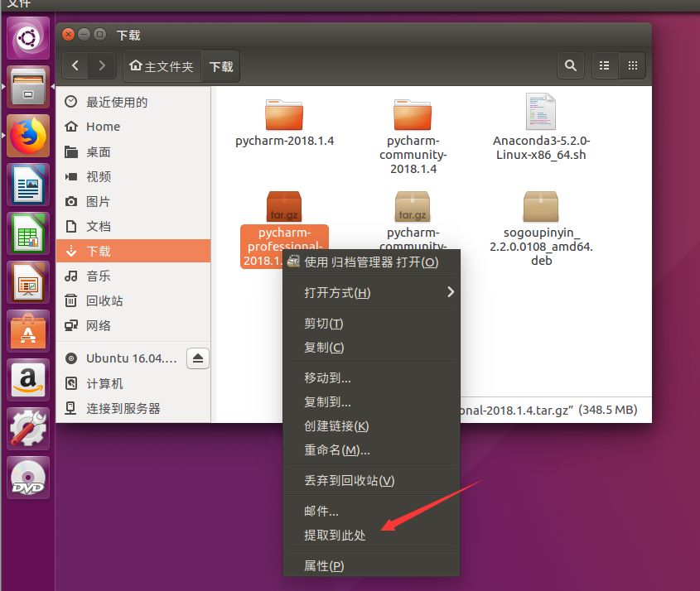Switch to list view

coord(605,66)
